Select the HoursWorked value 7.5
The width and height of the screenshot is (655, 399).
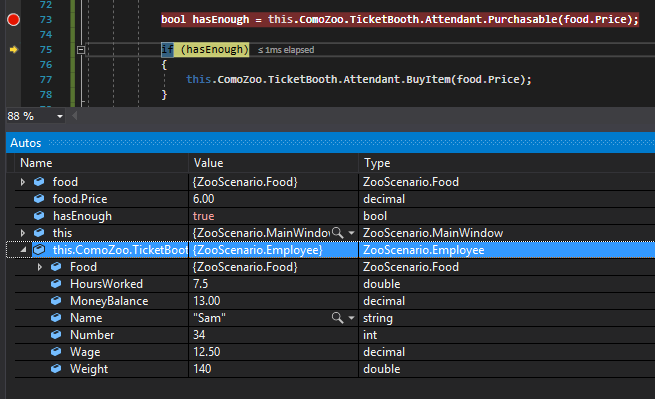pyautogui.click(x=201, y=284)
